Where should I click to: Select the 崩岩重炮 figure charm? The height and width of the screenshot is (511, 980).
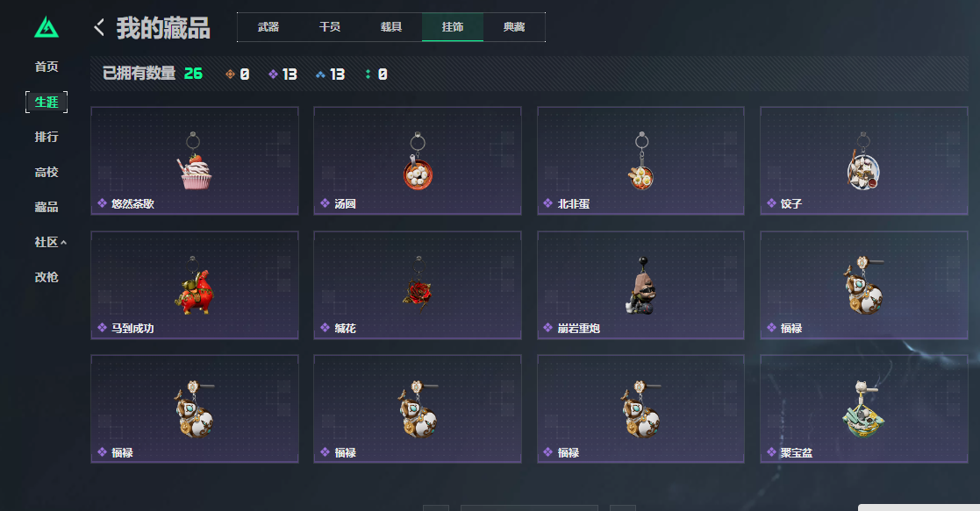point(640,285)
